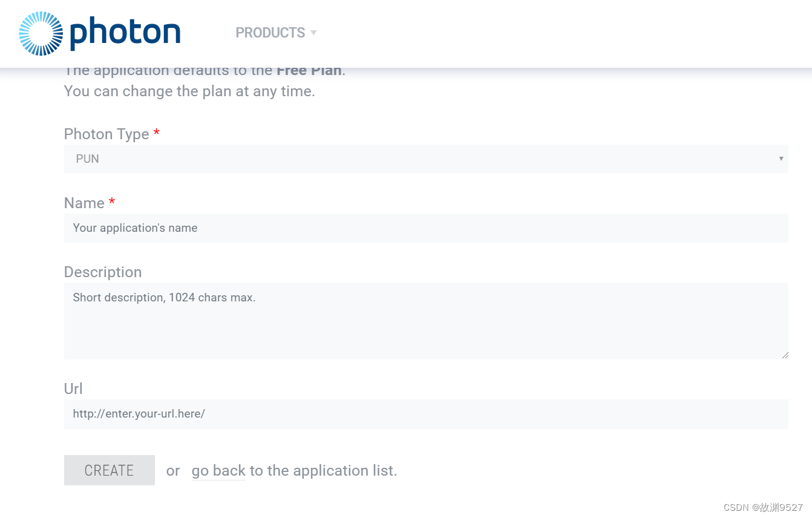Image resolution: width=812 pixels, height=518 pixels.
Task: Click the Description text area
Action: coord(426,321)
